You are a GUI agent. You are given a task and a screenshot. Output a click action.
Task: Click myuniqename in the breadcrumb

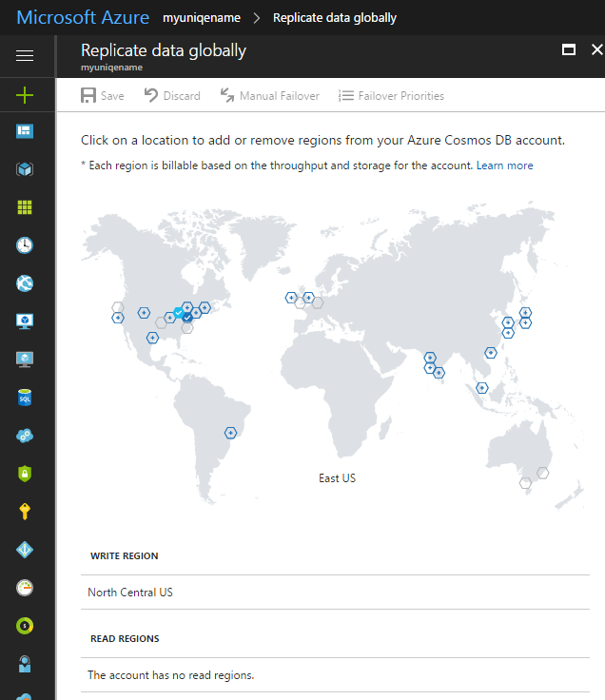pos(202,18)
